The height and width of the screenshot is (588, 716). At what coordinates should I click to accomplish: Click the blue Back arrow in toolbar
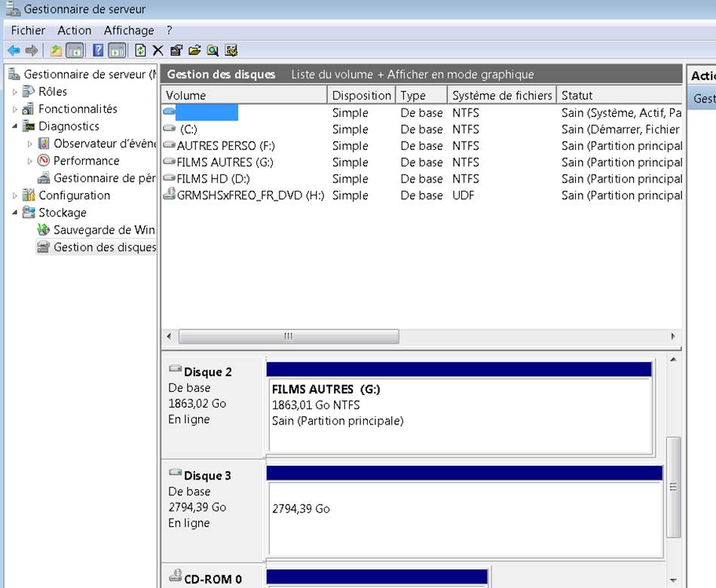coord(14,51)
